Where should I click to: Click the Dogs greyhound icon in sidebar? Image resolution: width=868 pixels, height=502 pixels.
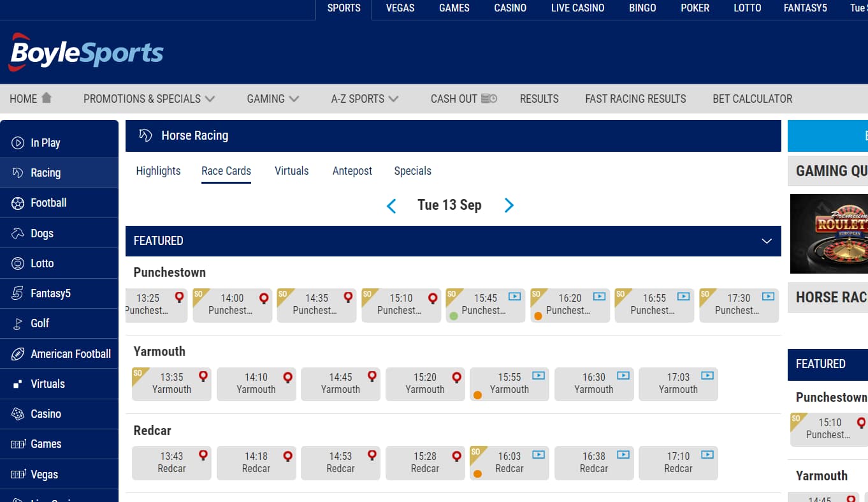pos(18,233)
